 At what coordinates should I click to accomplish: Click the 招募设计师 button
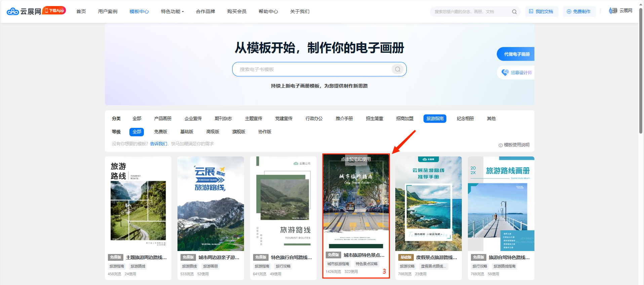516,72
